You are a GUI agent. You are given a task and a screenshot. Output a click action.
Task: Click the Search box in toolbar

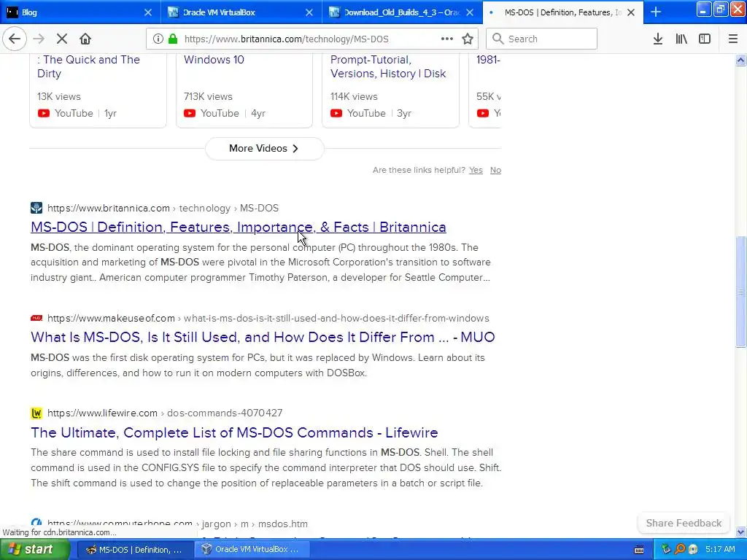point(541,39)
